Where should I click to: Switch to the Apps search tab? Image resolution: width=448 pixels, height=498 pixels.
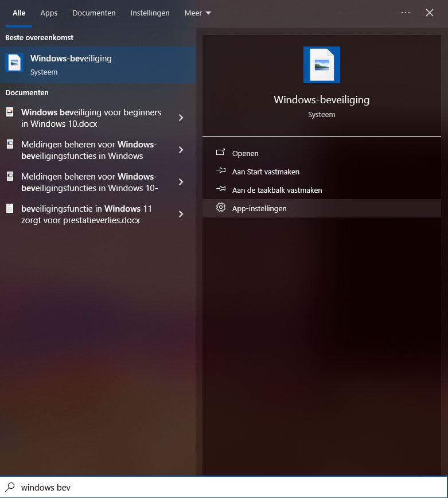tap(49, 13)
